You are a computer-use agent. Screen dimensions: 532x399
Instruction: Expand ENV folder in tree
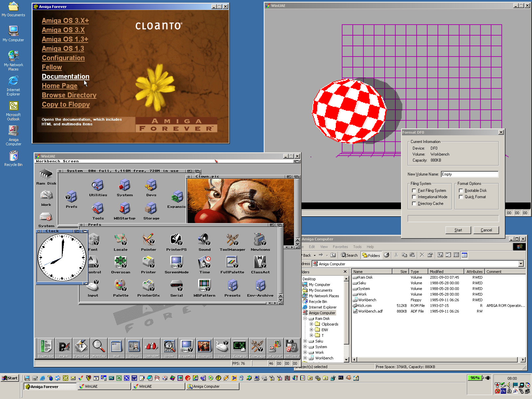click(x=311, y=330)
